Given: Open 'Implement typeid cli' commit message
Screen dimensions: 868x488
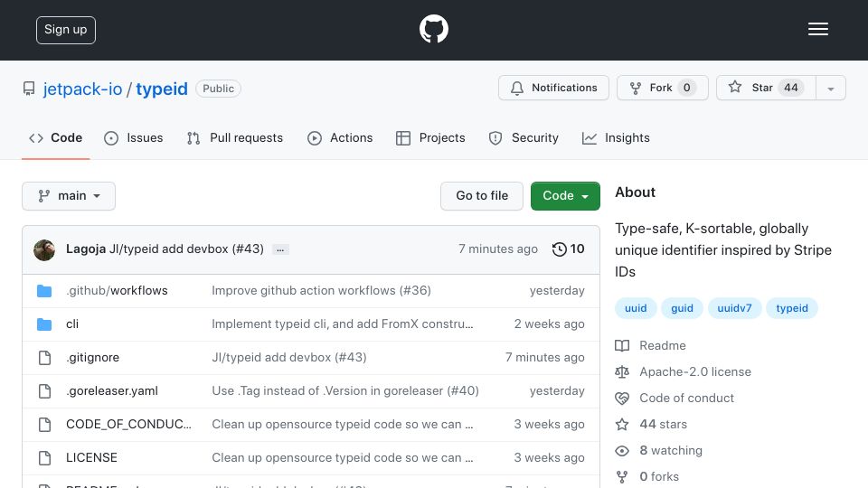Looking at the screenshot, I should coord(342,324).
